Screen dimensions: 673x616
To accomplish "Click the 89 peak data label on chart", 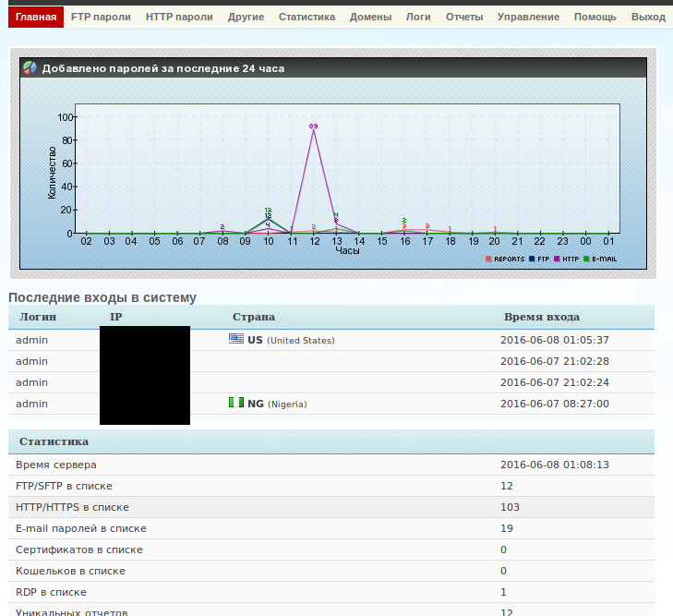I will point(313,127).
